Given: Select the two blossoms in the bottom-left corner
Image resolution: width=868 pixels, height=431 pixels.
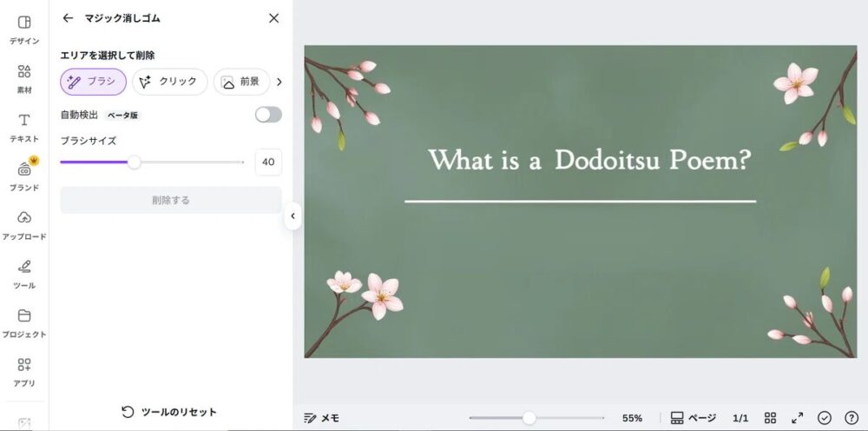Looking at the screenshot, I should coord(365,295).
